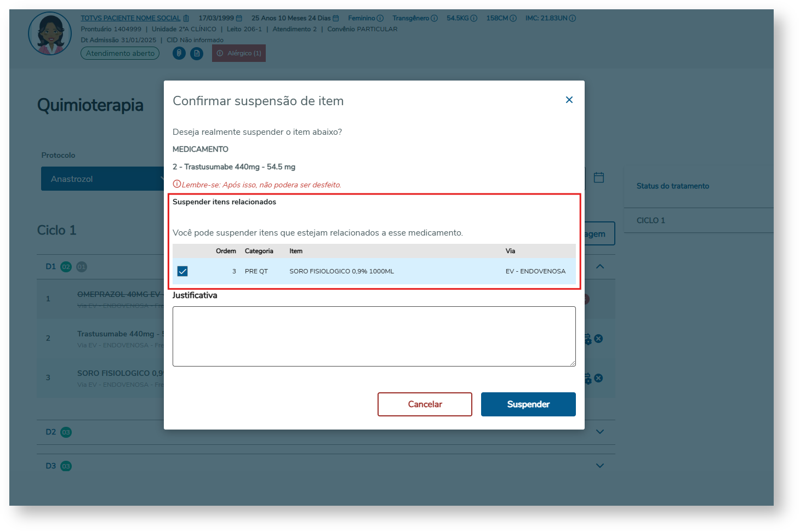Image resolution: width=800 pixels, height=532 pixels.
Task: Close the Confirmar suspensão de item dialog
Action: (x=569, y=100)
